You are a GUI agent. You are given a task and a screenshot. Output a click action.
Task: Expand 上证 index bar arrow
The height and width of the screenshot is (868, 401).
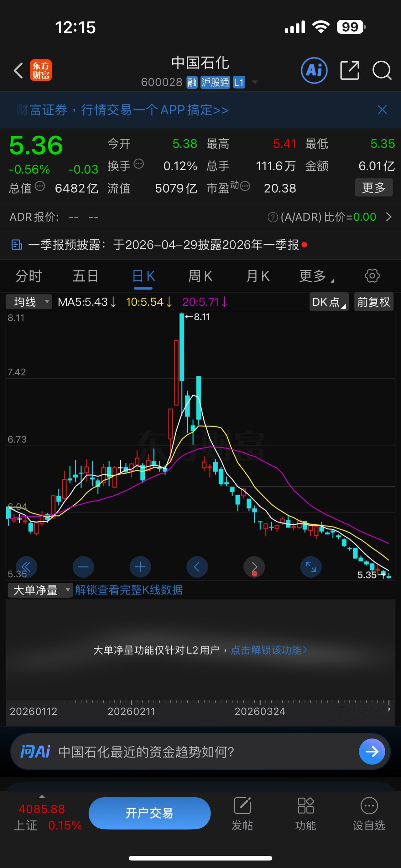pos(42,797)
